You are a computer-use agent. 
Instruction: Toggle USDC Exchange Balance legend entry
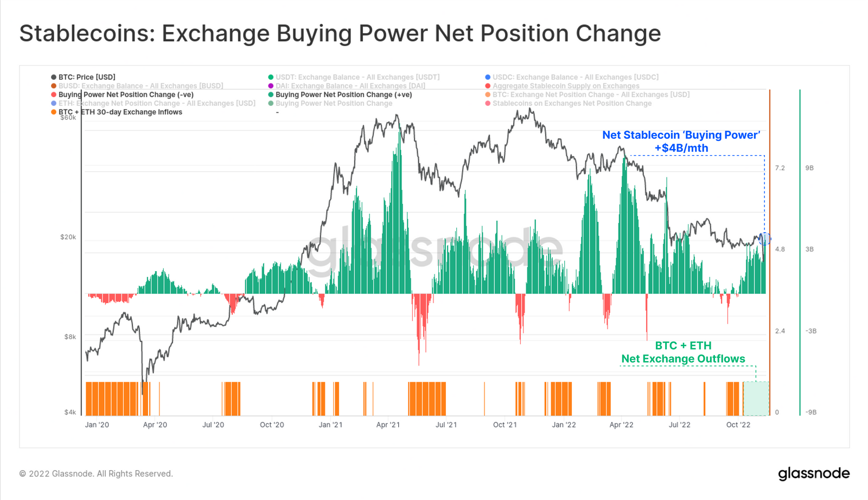[572, 77]
